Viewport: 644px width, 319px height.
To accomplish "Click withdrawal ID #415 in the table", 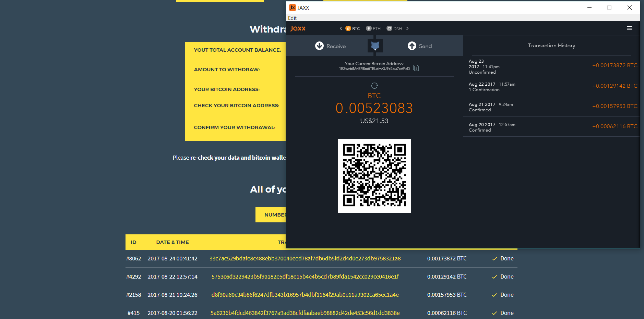I will click(x=133, y=313).
